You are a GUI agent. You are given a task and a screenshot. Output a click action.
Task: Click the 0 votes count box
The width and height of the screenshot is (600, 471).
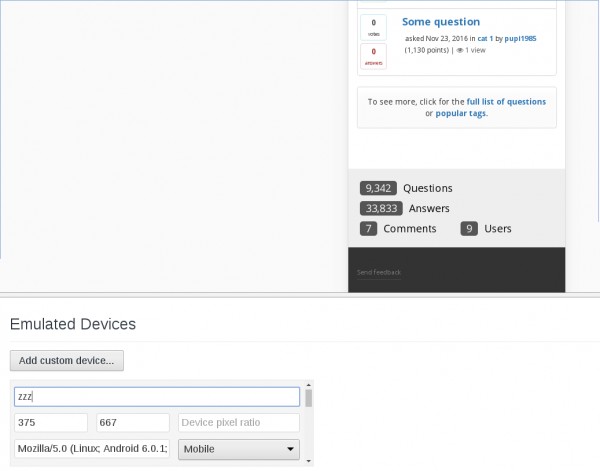(373, 26)
